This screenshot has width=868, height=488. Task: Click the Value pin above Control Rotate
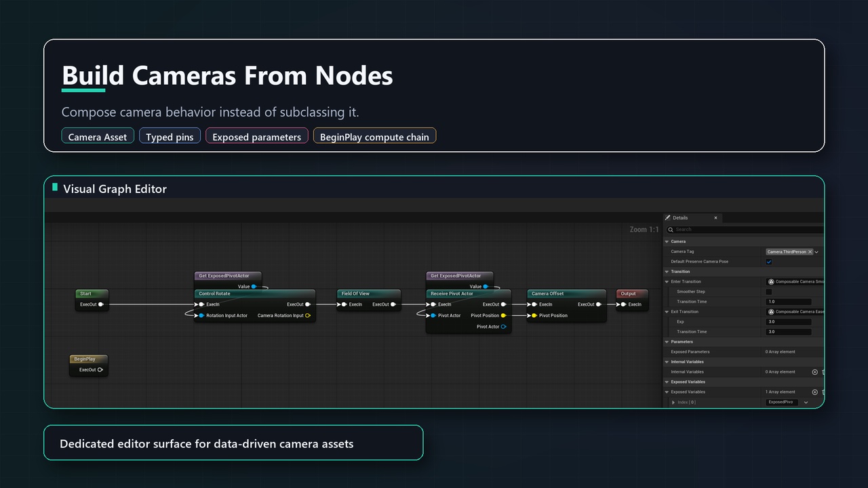pos(254,287)
